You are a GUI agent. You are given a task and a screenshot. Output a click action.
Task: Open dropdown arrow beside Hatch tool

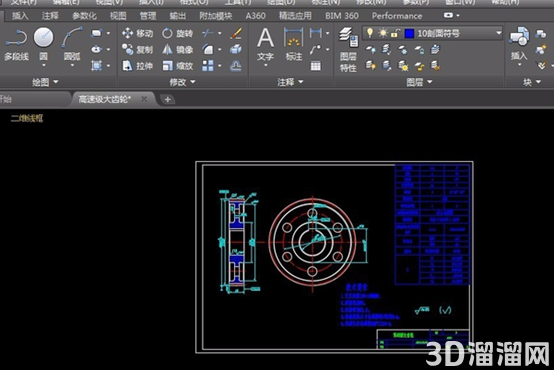108,65
